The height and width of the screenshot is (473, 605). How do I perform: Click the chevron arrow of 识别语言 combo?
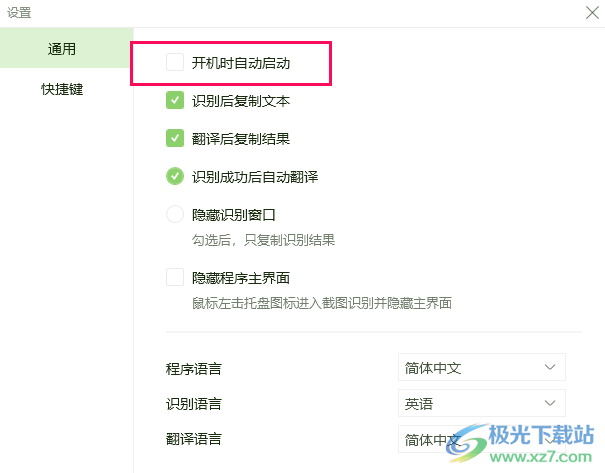pyautogui.click(x=550, y=403)
